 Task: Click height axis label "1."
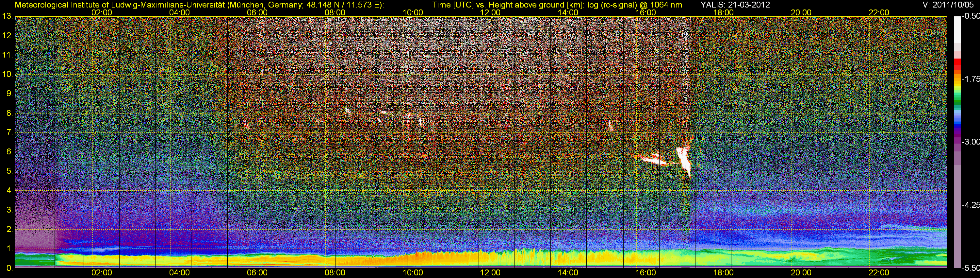point(9,249)
